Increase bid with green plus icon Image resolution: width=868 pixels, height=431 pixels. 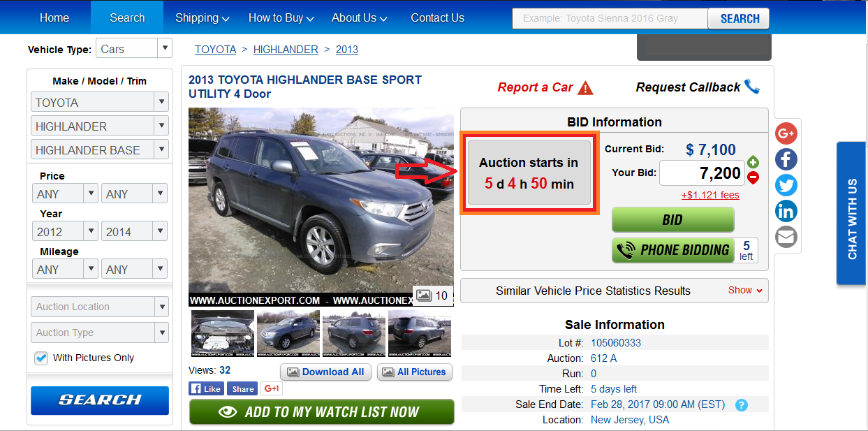[x=753, y=163]
